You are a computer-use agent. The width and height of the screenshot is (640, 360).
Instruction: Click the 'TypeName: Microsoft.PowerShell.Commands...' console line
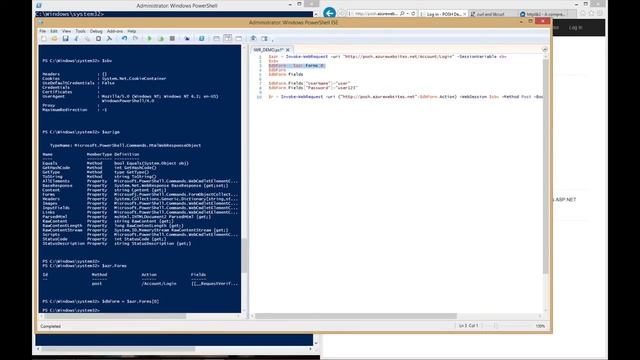(125, 145)
